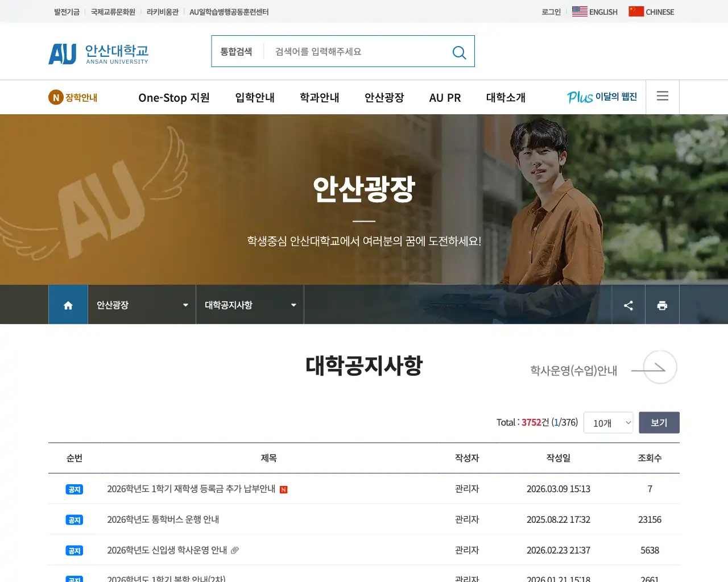This screenshot has width=728, height=582.
Task: Open the 2026학년도 통학버스 운행 안내 notice
Action: [x=163, y=519]
